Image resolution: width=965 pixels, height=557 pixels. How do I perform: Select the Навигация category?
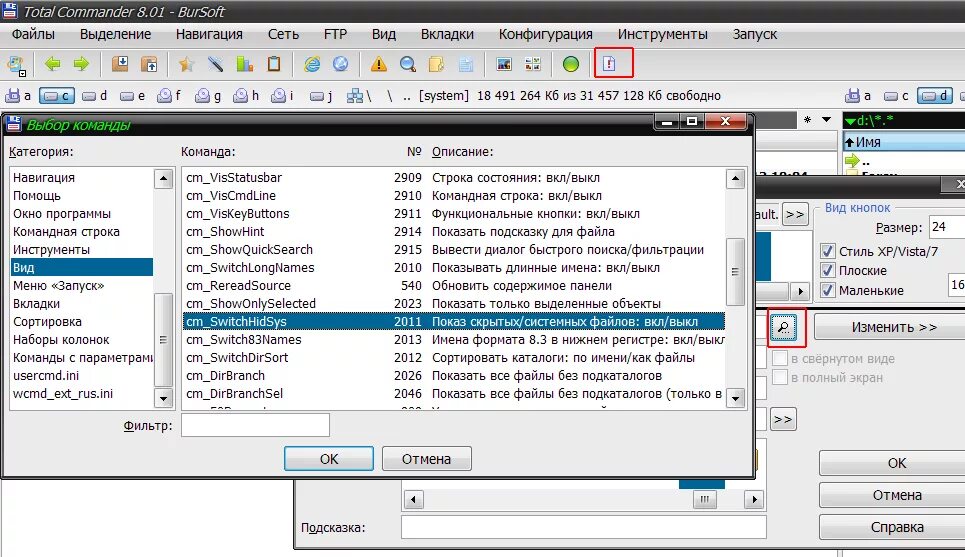(x=82, y=178)
